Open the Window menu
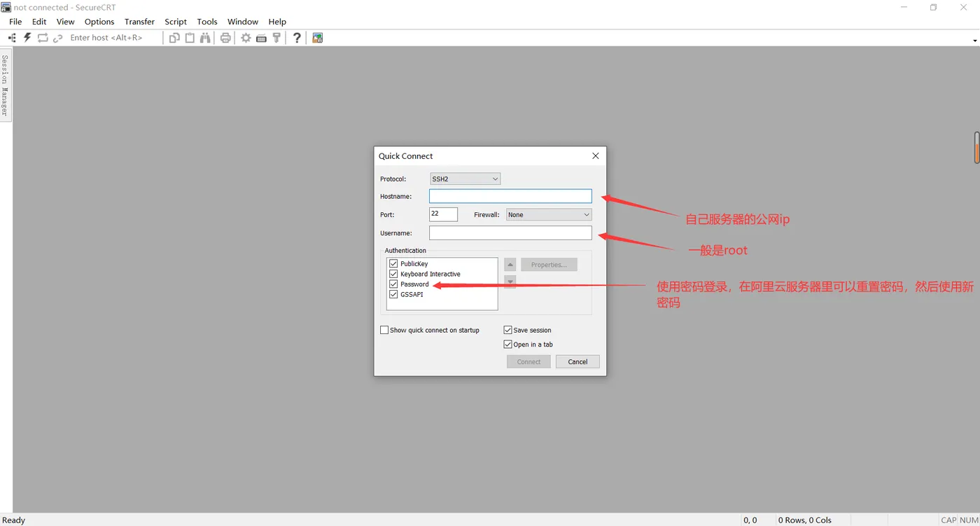The image size is (980, 526). (243, 22)
